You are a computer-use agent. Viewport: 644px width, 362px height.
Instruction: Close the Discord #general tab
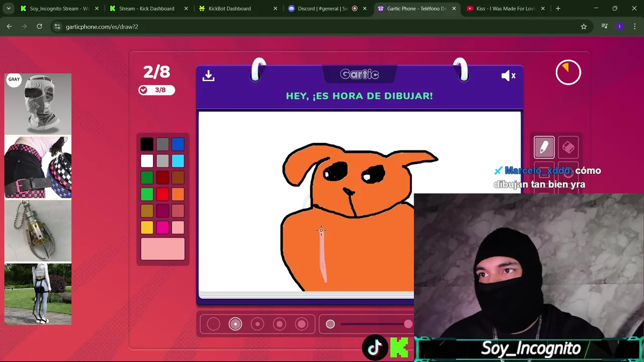click(365, 9)
